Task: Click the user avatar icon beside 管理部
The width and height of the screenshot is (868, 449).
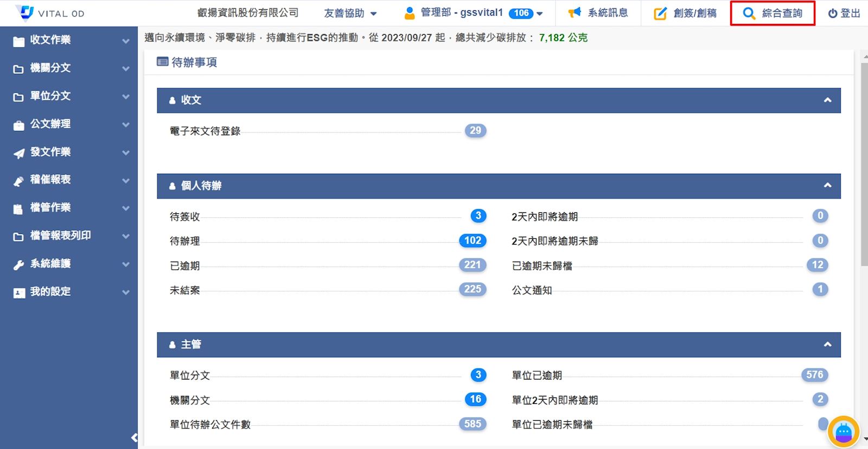Action: pos(410,13)
